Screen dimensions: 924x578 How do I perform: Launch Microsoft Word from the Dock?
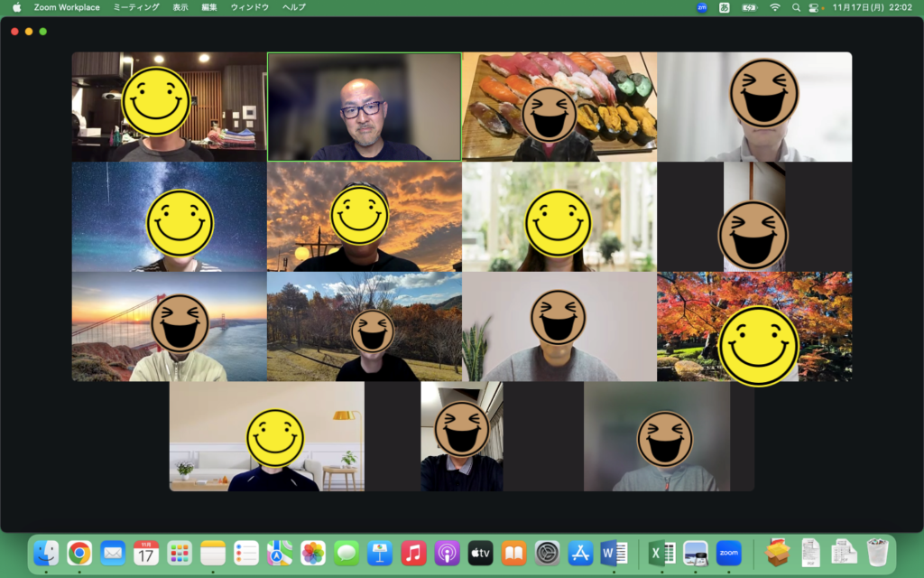pyautogui.click(x=614, y=553)
